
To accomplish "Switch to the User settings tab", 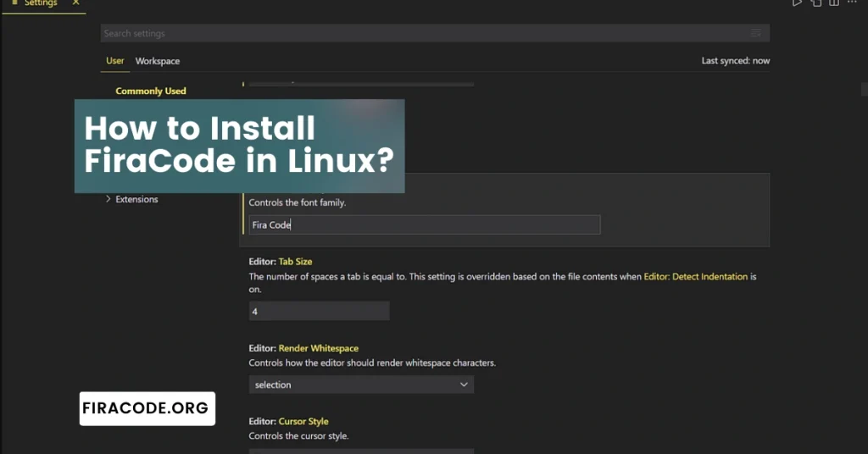I will point(115,61).
